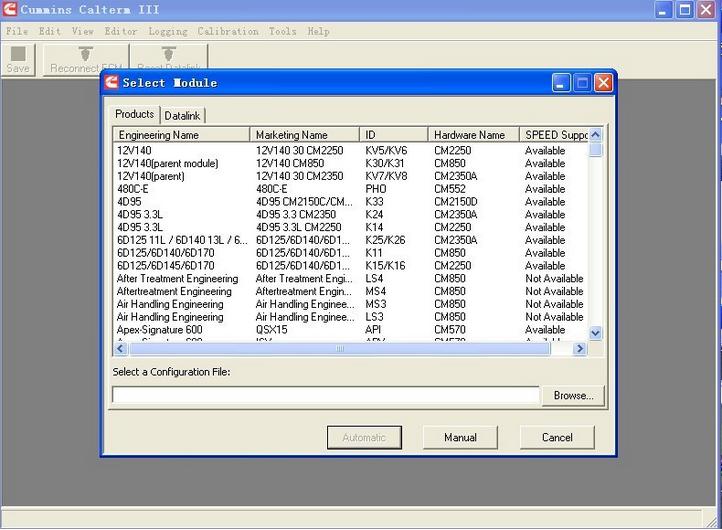Select Air Handling Engineering row with ID LS3
This screenshot has width=722, height=530.
tap(350, 317)
